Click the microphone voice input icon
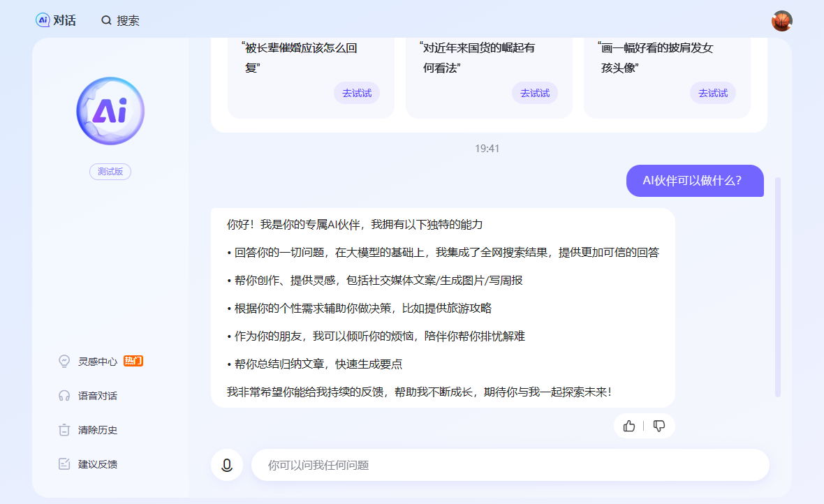This screenshot has width=824, height=504. pyautogui.click(x=226, y=465)
